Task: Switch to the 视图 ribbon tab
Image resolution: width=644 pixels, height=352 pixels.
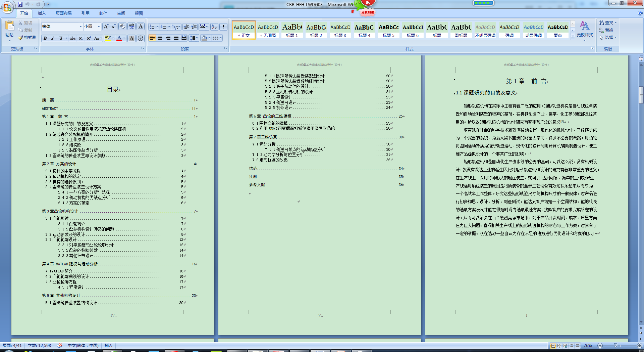Action: click(x=139, y=13)
